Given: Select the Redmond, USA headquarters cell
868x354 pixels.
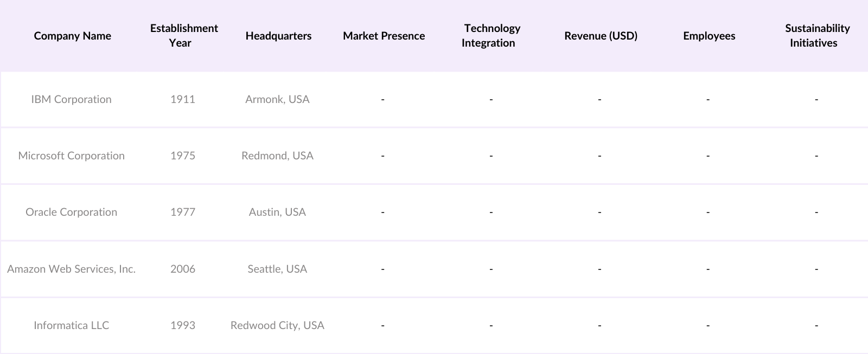Looking at the screenshot, I should pyautogui.click(x=277, y=156).
